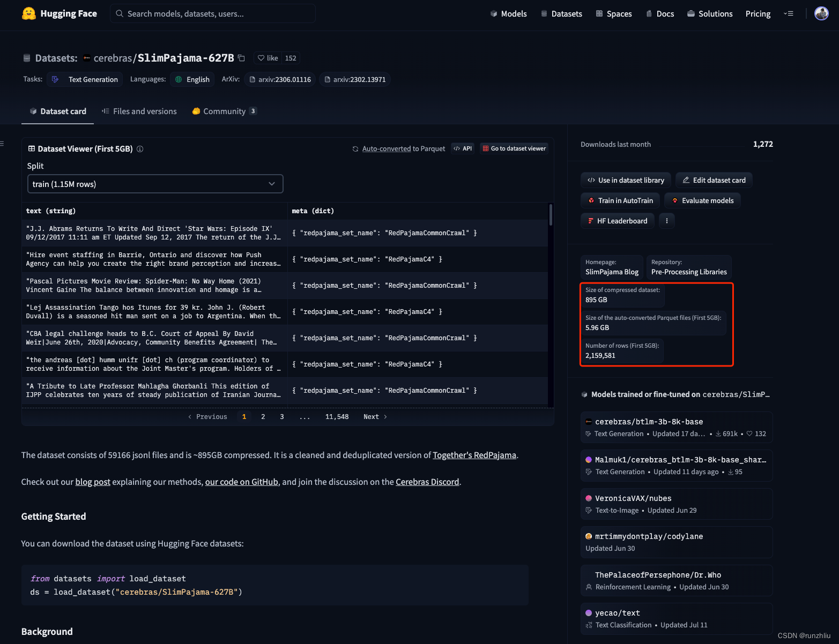Go to Next page of viewer
The width and height of the screenshot is (839, 644).
point(375,416)
